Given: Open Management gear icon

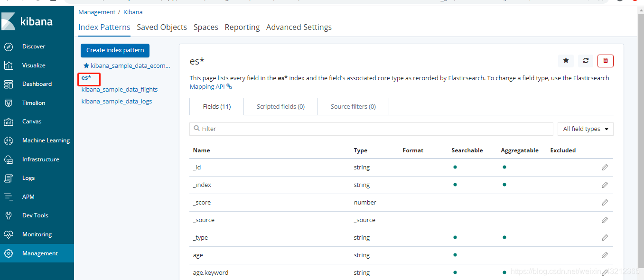Looking at the screenshot, I should (x=9, y=253).
